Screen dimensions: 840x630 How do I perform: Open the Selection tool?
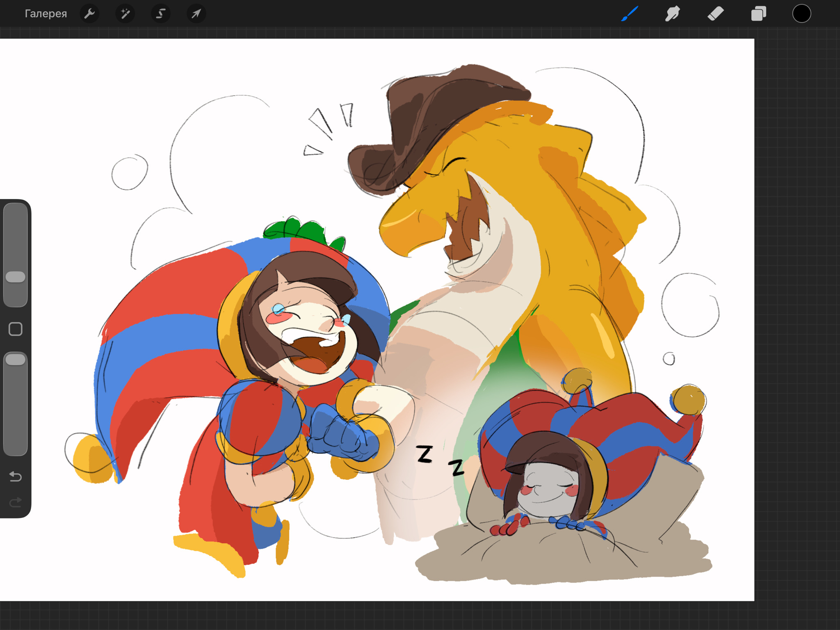(x=161, y=14)
